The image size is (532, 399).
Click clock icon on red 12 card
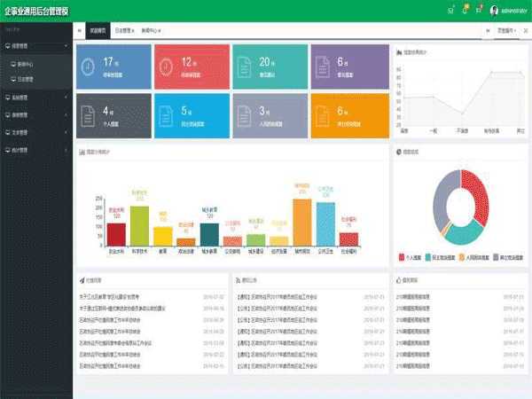coord(167,64)
